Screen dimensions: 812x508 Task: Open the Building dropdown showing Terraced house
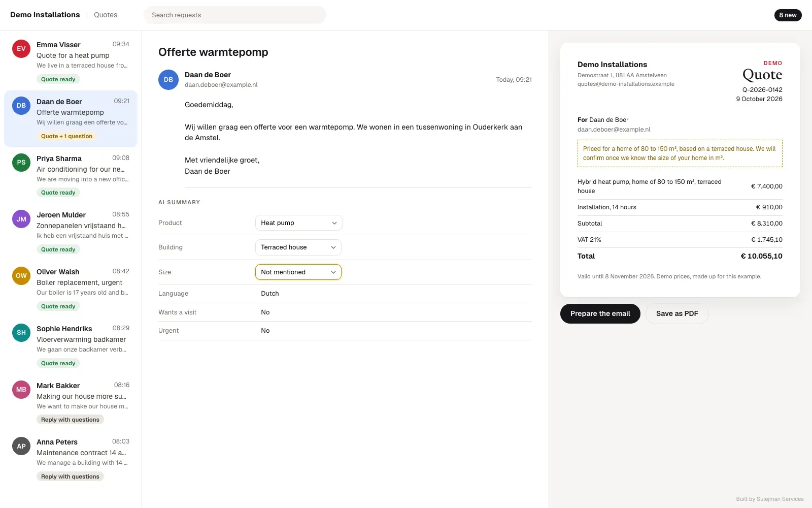tap(298, 247)
